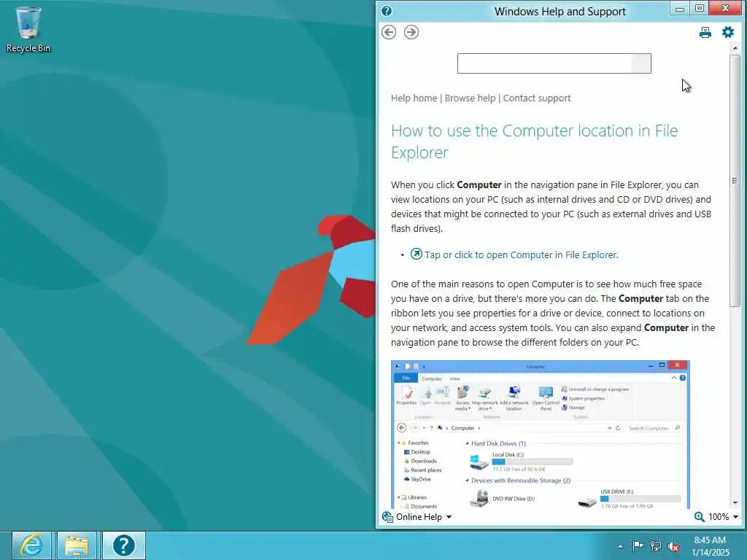The height and width of the screenshot is (560, 747).
Task: Click the Help question mark title icon
Action: pos(387,11)
